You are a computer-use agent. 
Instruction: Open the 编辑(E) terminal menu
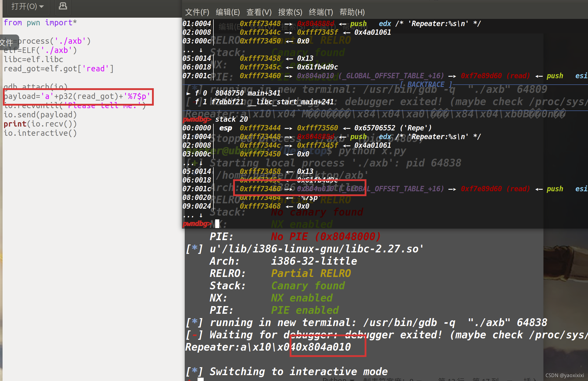pyautogui.click(x=227, y=12)
